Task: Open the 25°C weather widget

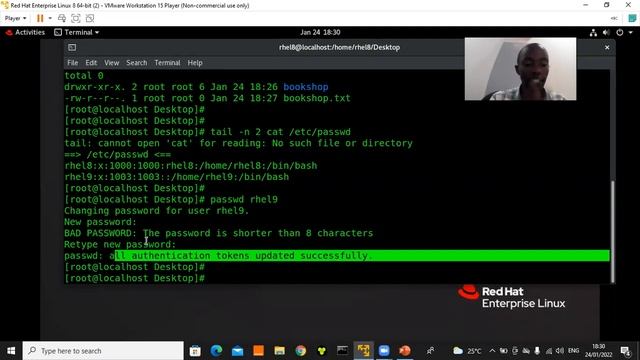Action: tap(467, 351)
